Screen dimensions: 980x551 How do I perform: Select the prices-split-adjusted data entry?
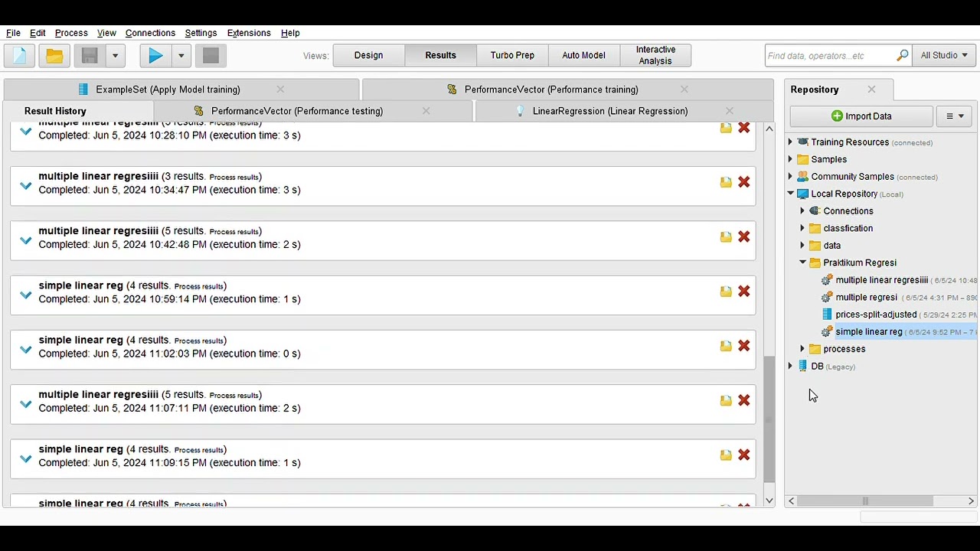pyautogui.click(x=876, y=315)
